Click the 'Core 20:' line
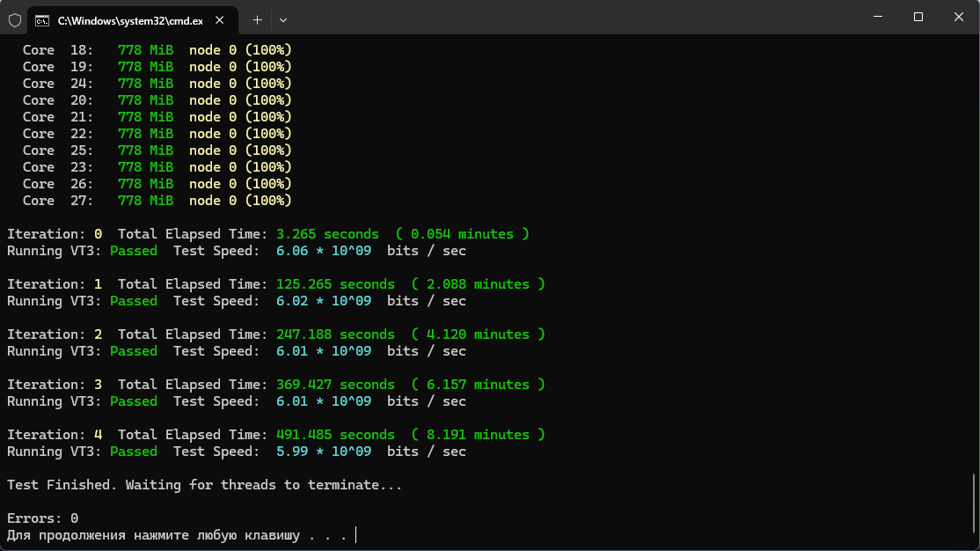Viewport: 980px width, 551px height. [157, 100]
